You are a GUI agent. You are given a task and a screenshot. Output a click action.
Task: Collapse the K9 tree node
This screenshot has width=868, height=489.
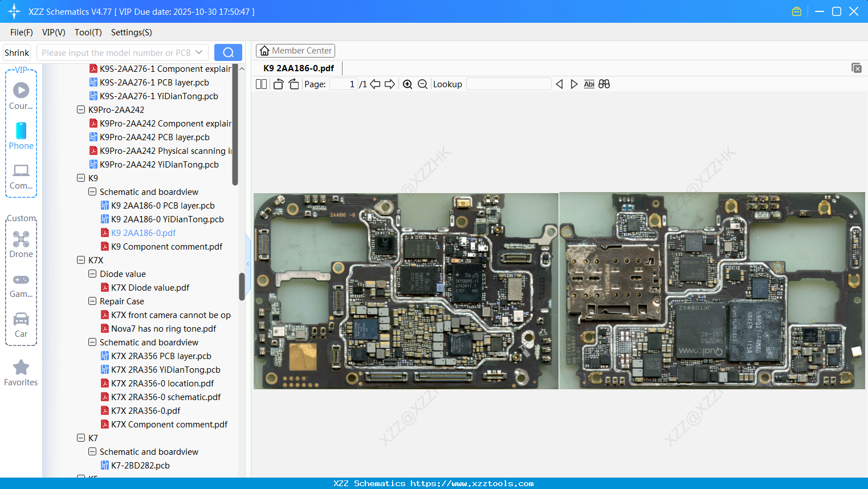coord(81,178)
